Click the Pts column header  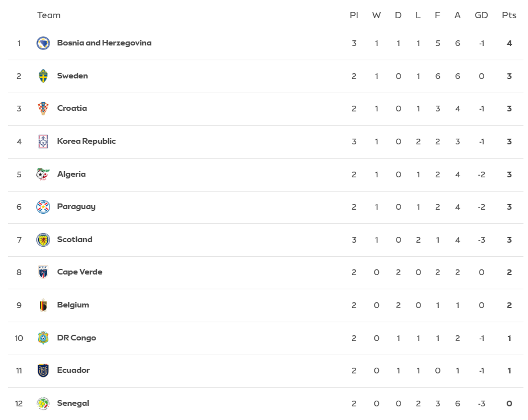click(x=509, y=15)
